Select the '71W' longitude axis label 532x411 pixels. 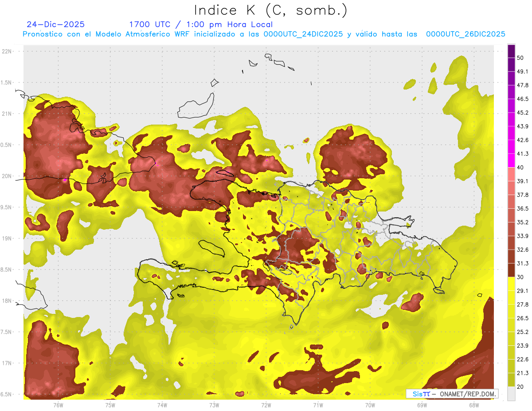(318, 405)
